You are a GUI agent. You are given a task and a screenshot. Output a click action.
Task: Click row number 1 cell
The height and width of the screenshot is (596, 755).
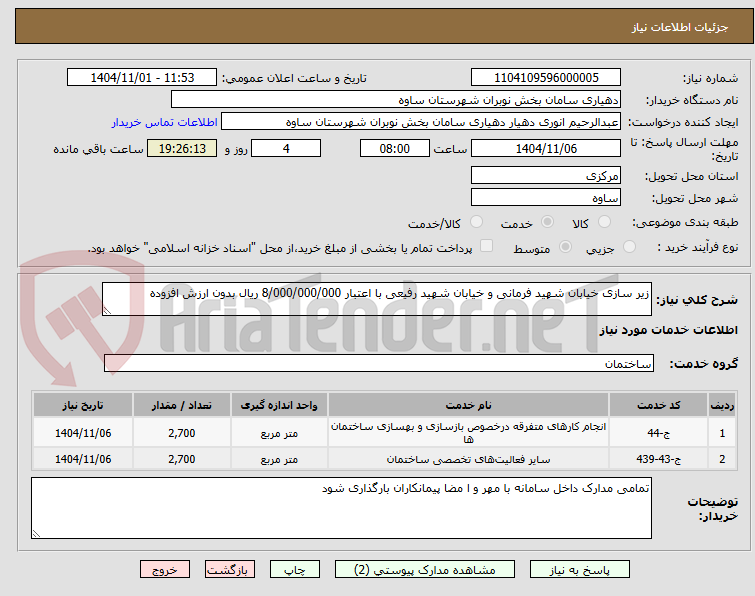click(x=722, y=433)
